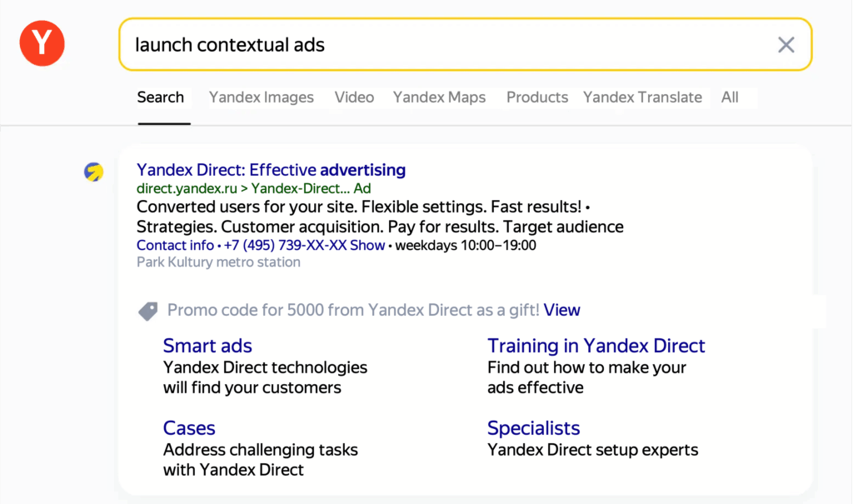The height and width of the screenshot is (504, 853).
Task: Click the promo code tag icon
Action: click(147, 311)
